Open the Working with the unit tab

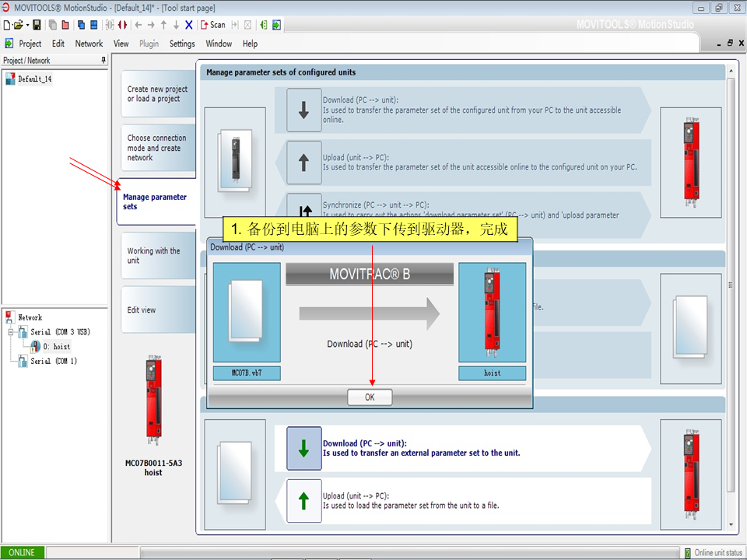(154, 256)
